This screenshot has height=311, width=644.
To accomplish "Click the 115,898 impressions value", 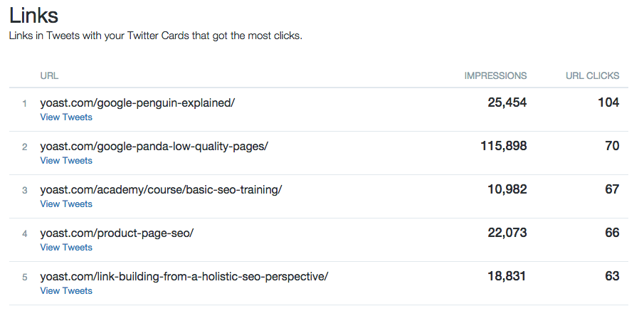I will click(504, 146).
